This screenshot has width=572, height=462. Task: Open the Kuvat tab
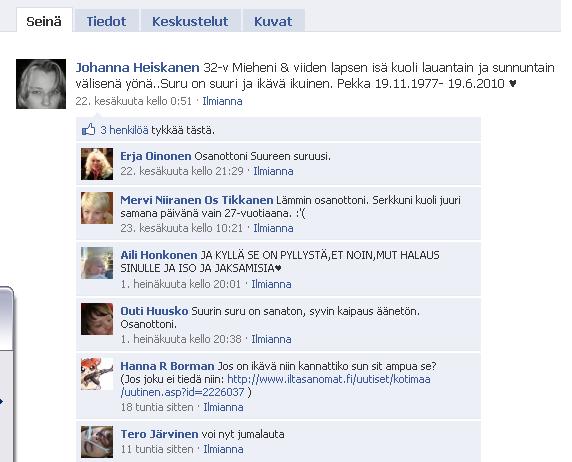[273, 21]
